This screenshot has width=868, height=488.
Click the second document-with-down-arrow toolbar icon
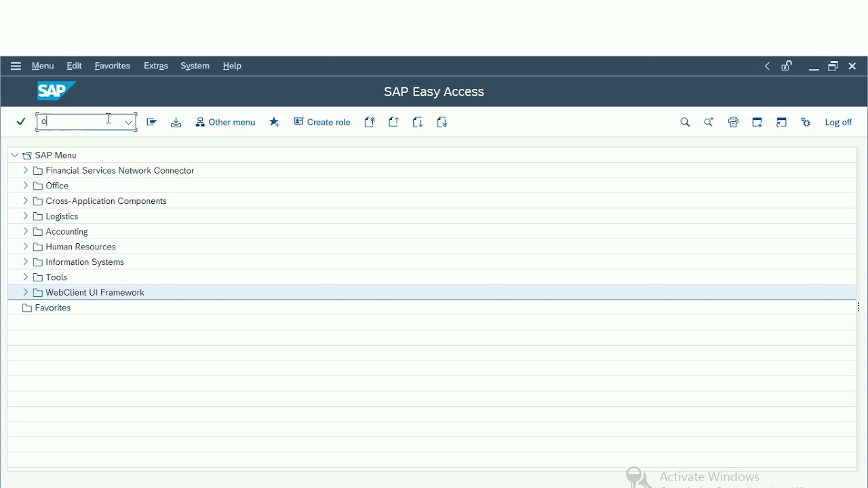442,122
